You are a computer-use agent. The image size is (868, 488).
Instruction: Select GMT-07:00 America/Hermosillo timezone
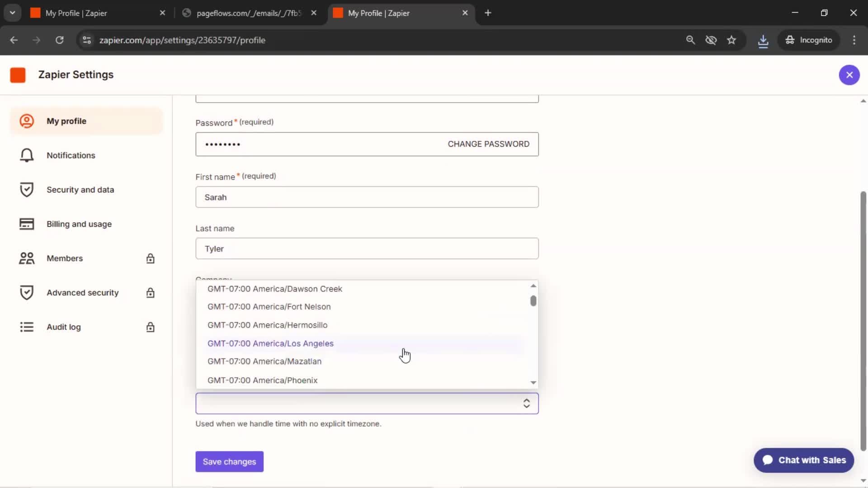[x=363, y=325]
